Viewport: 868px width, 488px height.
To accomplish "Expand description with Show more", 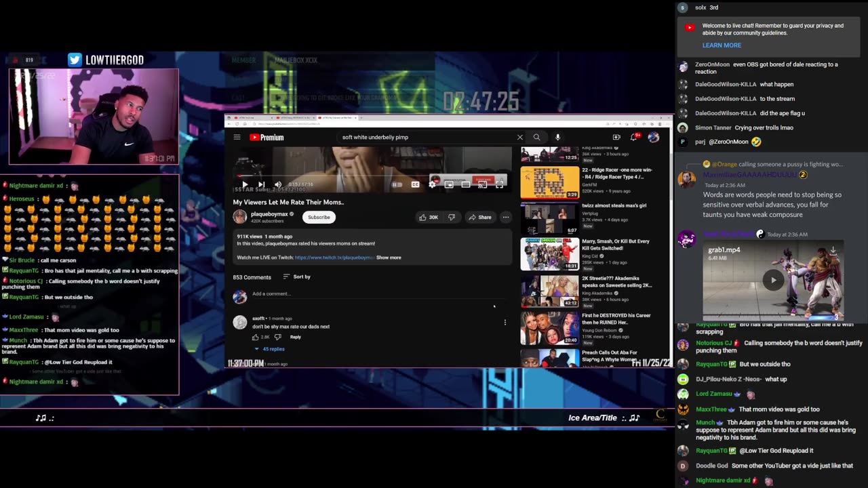I will [x=389, y=258].
